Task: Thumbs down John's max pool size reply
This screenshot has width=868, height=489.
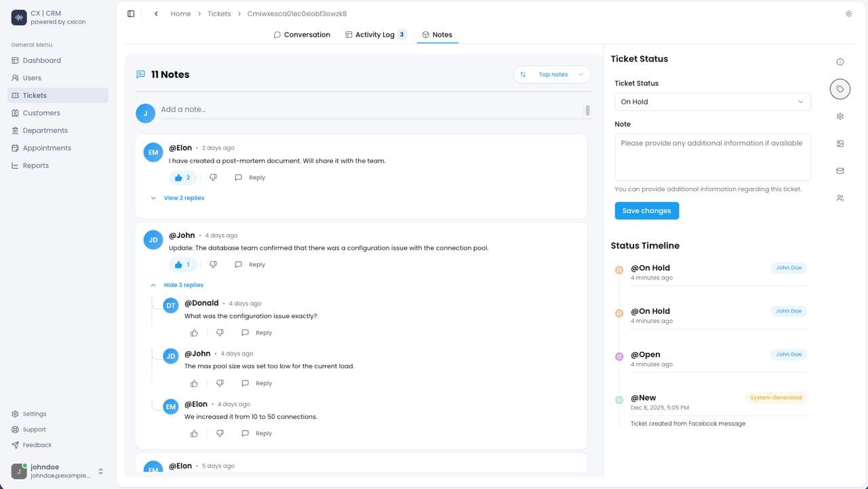Action: pos(220,383)
